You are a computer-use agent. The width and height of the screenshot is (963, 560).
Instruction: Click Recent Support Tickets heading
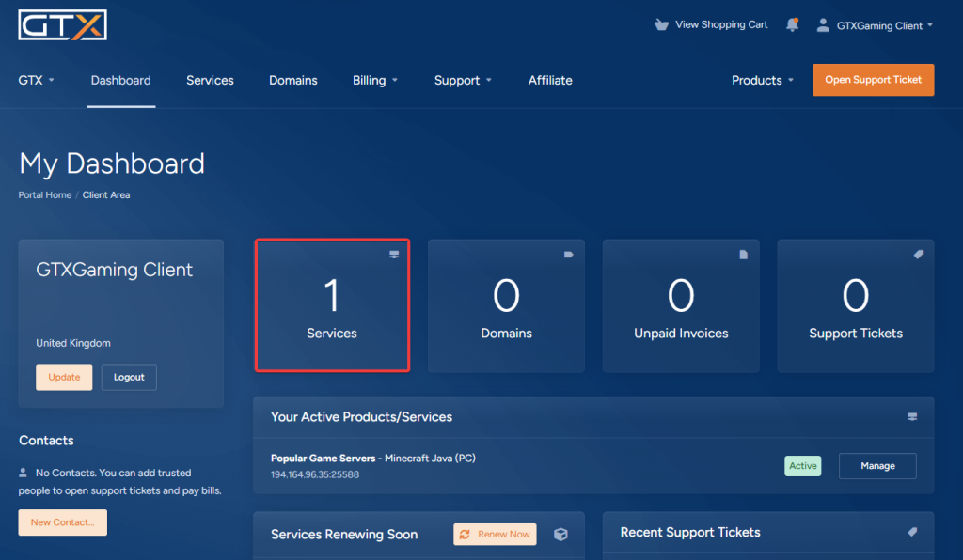690,533
